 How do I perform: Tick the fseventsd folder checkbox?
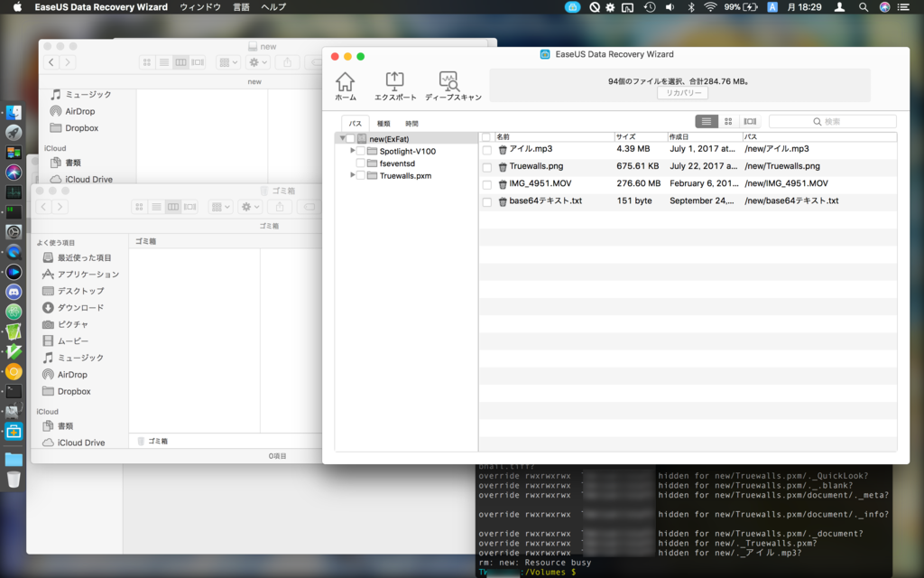(x=360, y=163)
